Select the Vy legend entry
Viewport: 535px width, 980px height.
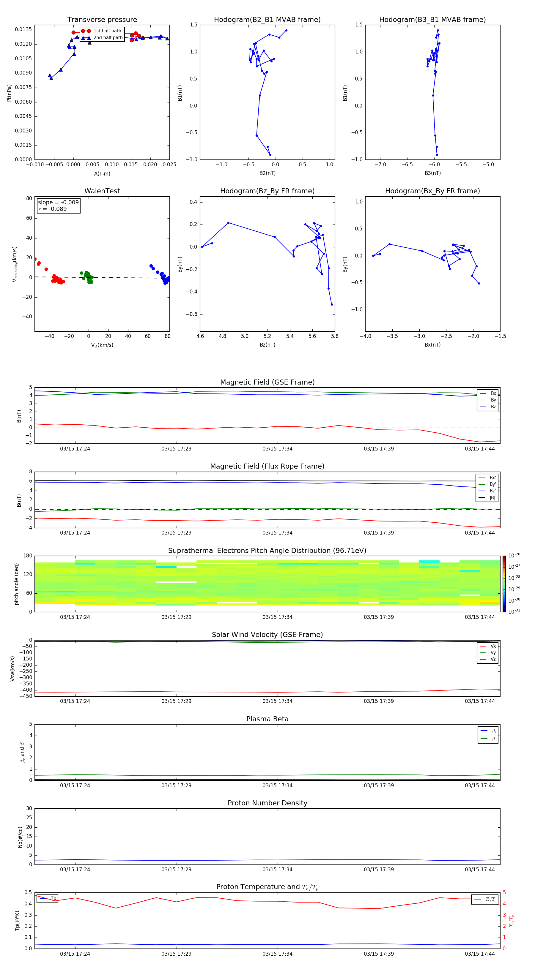[488, 652]
